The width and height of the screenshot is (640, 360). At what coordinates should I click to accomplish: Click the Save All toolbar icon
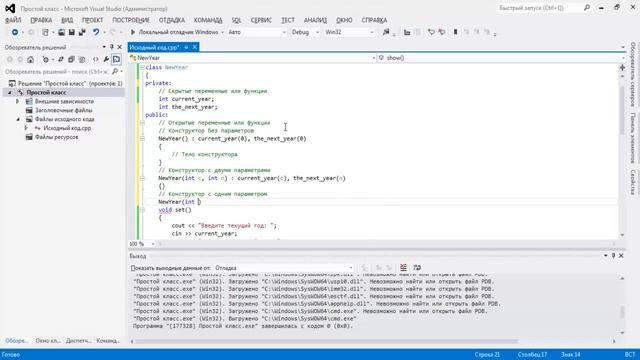tap(82, 32)
